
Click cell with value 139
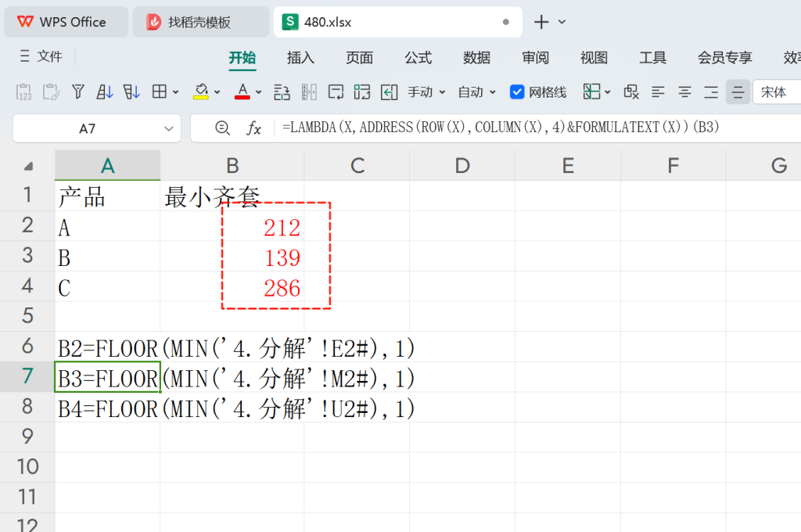tap(232, 256)
